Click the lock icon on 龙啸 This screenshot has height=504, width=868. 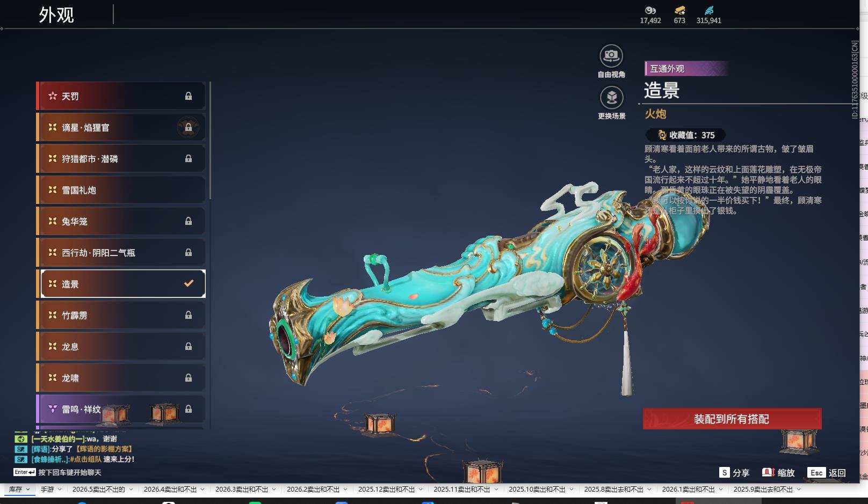(189, 378)
